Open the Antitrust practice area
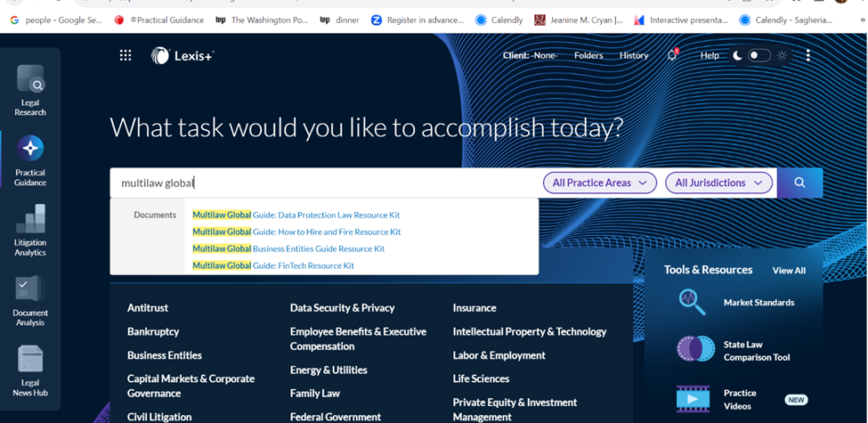 148,308
